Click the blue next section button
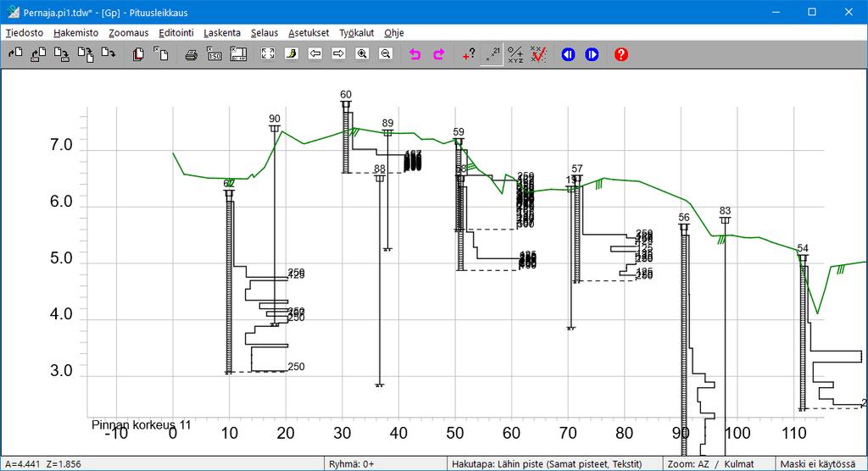 (x=592, y=54)
